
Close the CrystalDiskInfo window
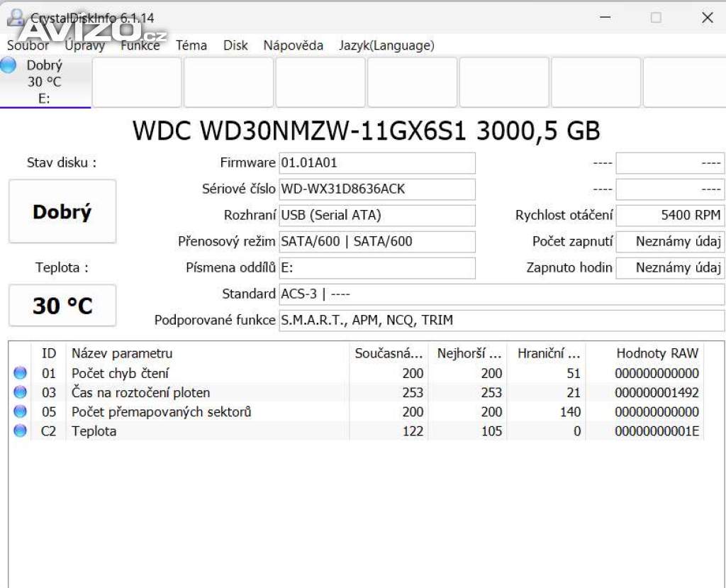[707, 18]
